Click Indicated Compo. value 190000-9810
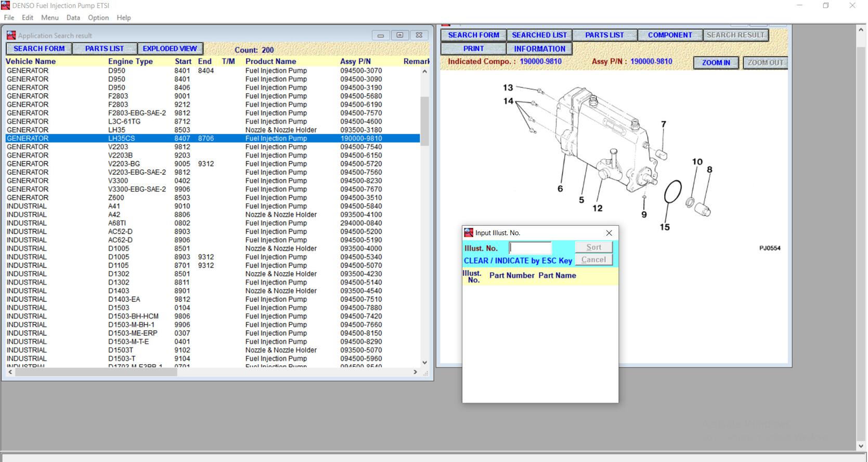Viewport: 868px width, 462px height. tap(541, 61)
